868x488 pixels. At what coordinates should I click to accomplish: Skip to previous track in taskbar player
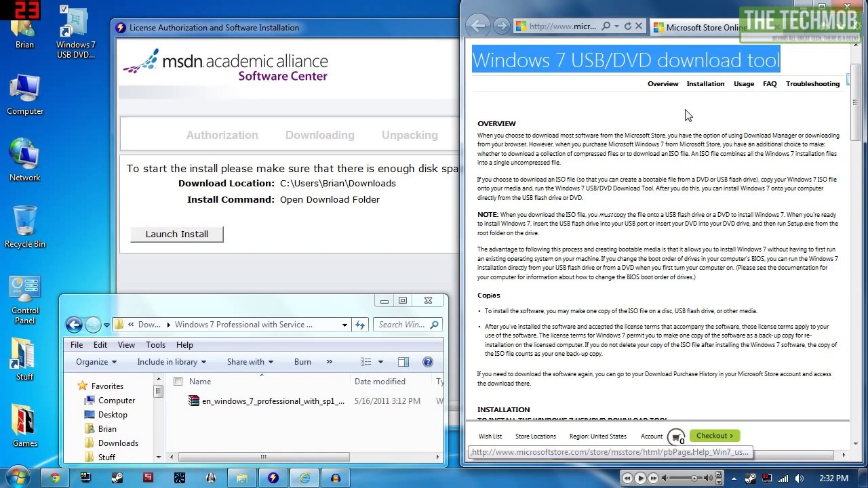(627, 479)
